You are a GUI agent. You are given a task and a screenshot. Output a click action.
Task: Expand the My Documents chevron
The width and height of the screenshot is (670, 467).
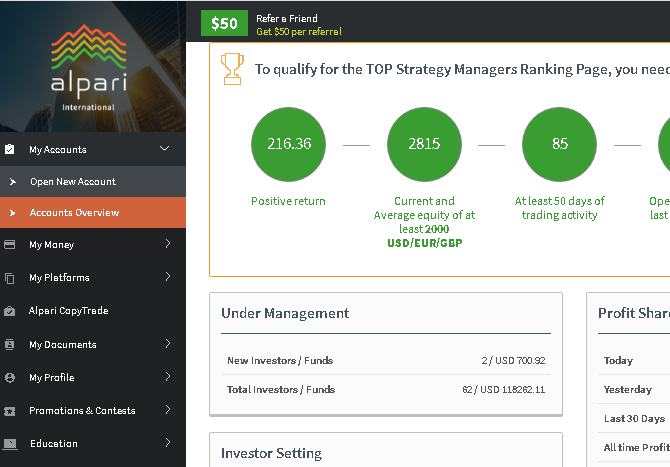[168, 344]
